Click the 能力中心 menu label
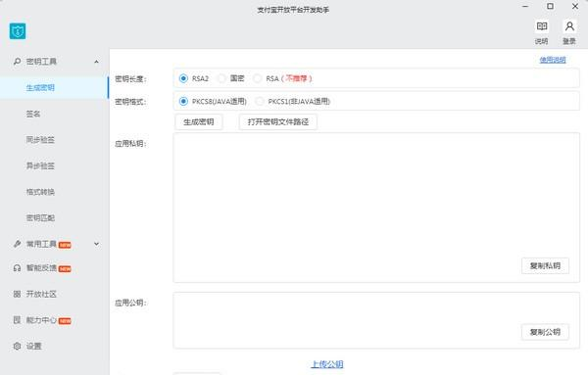 (41, 320)
